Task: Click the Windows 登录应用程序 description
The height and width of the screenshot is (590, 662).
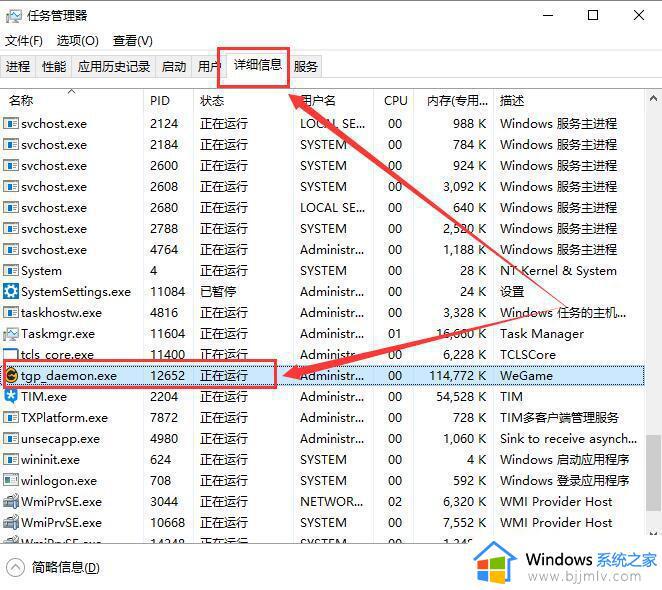Action: click(564, 481)
